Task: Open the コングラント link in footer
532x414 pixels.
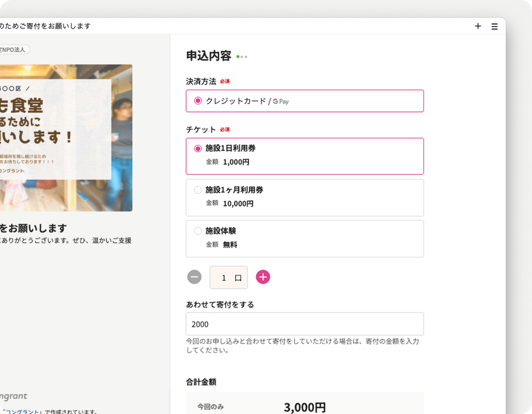Action: pos(22,411)
